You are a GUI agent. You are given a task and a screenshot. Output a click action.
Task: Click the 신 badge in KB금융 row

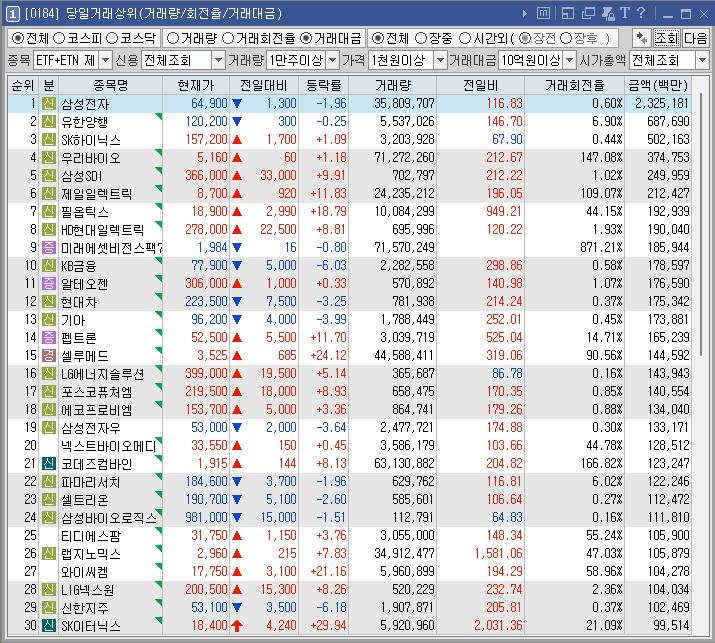[49, 265]
